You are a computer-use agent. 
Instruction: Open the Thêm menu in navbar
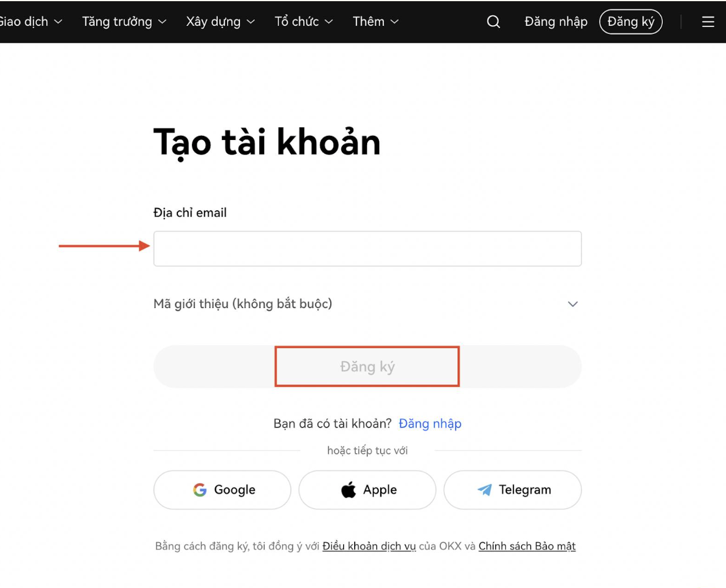375,22
